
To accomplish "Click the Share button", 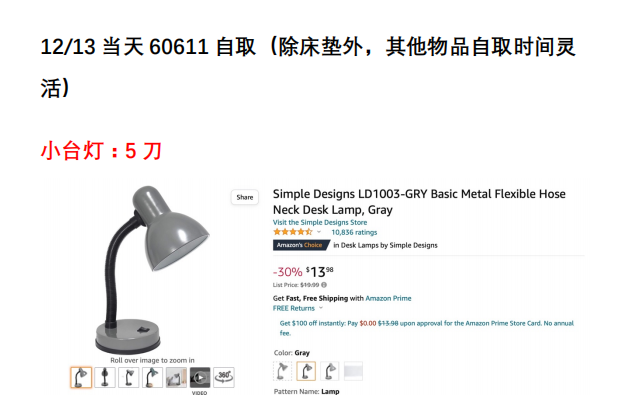I will [x=245, y=197].
